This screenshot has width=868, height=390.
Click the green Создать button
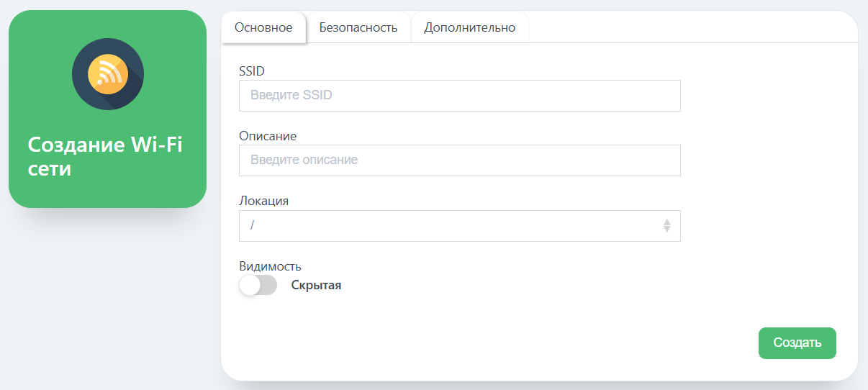pos(797,343)
